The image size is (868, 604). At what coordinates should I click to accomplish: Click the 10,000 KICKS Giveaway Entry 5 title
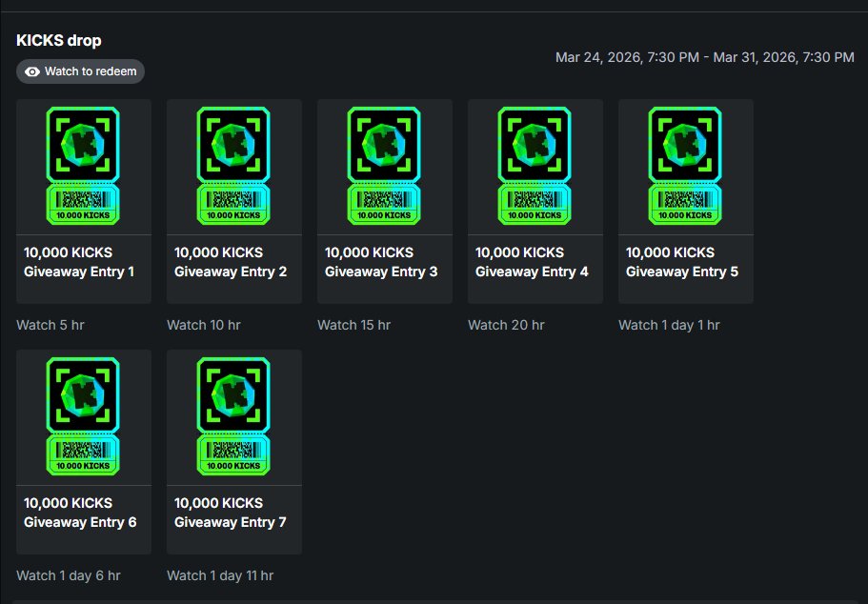pyautogui.click(x=681, y=262)
